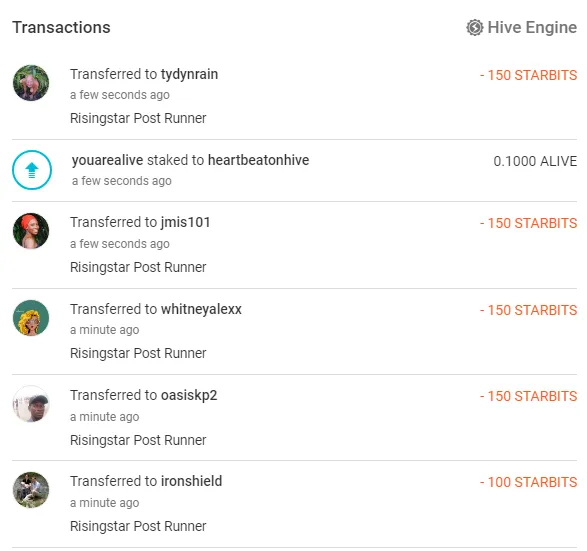
Task: Select tydynrain's -150 STARBITS amount
Action: [528, 75]
